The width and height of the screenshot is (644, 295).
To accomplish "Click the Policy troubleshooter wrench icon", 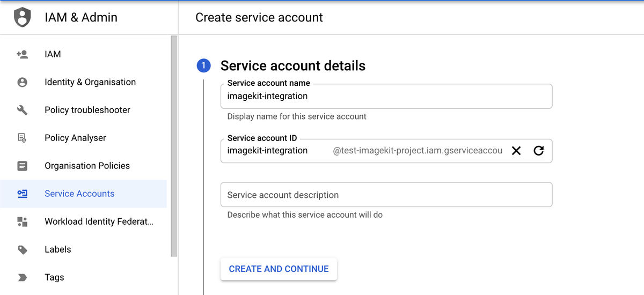I will coord(22,110).
